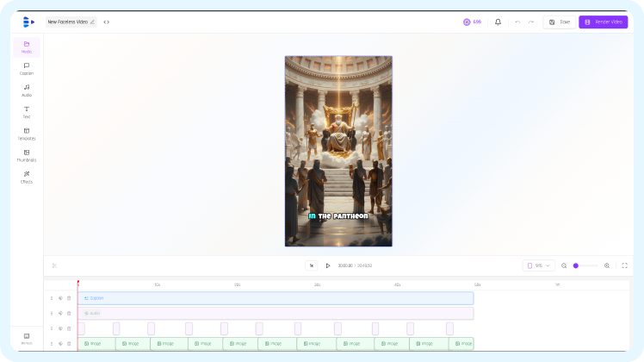Click the Render Video button

tap(603, 22)
